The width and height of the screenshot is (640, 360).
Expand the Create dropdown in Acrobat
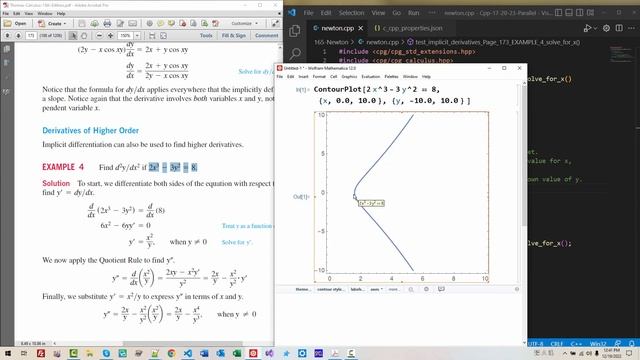52,24
